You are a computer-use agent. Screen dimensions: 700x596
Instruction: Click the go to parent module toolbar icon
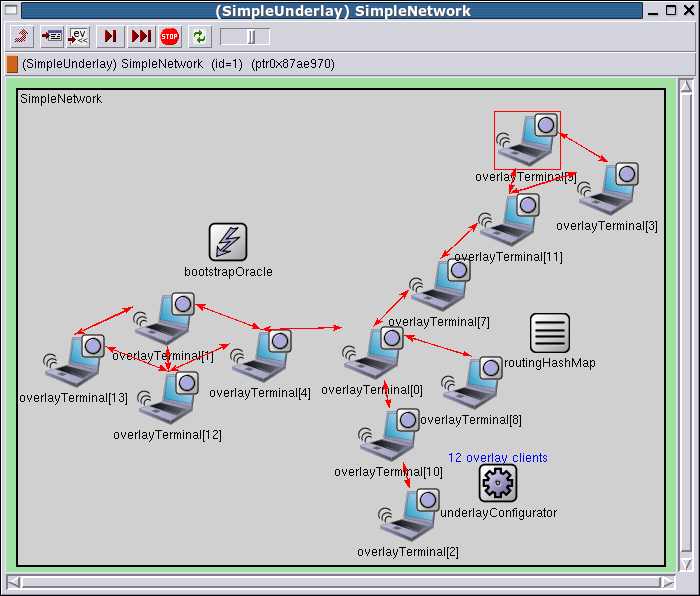click(22, 36)
